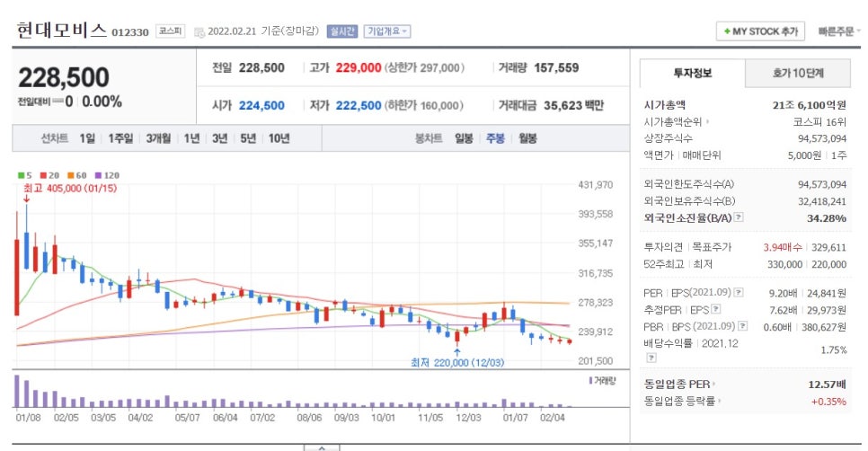868x451 pixels.
Task: Click the 투자의견 value 3.94매수
Action: (x=783, y=247)
